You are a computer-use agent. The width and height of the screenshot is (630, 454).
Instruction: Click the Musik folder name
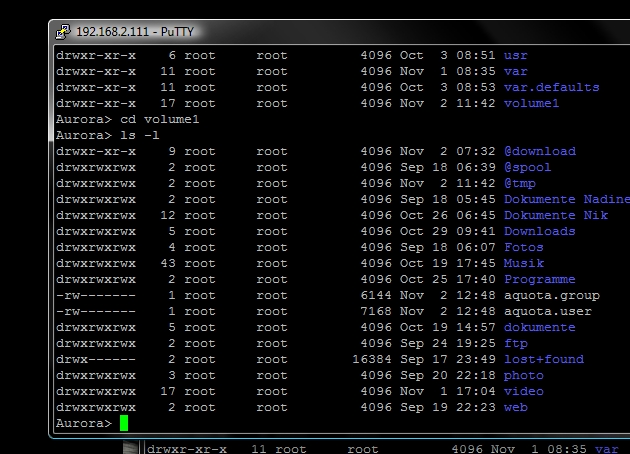tap(524, 264)
